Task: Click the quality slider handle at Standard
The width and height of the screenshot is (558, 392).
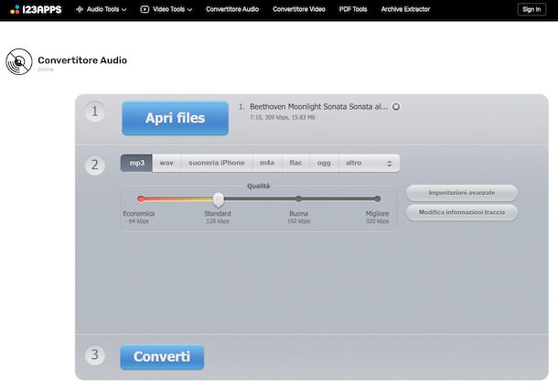Action: point(218,200)
